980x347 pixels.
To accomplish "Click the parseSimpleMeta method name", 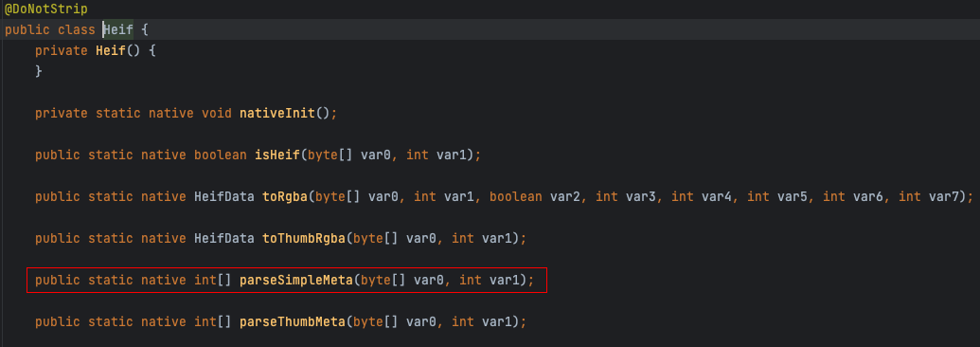I will [296, 280].
